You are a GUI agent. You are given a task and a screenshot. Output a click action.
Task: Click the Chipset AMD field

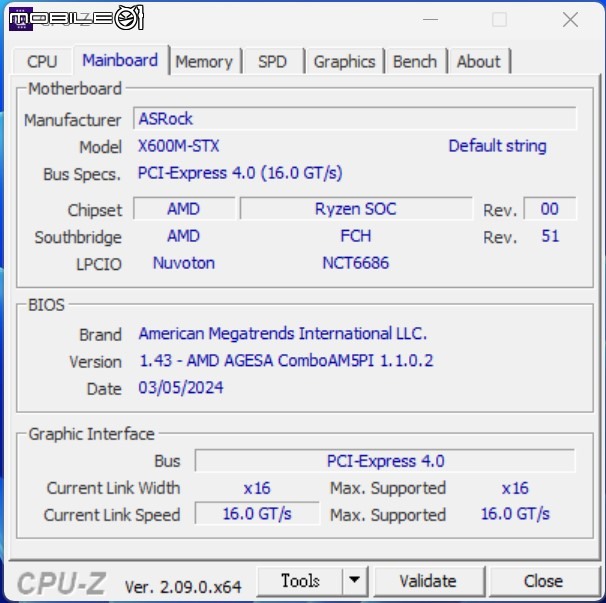click(x=184, y=209)
